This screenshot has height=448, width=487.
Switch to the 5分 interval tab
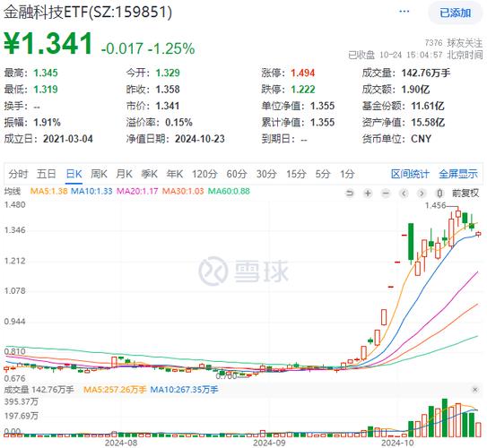pyautogui.click(x=323, y=174)
